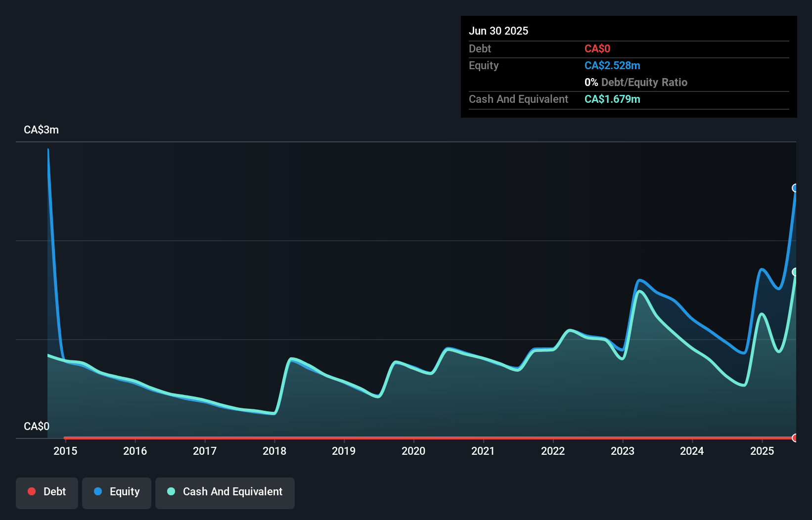This screenshot has height=520, width=812.
Task: Click the CA$2.528m Equity value in tooltip
Action: click(x=612, y=66)
